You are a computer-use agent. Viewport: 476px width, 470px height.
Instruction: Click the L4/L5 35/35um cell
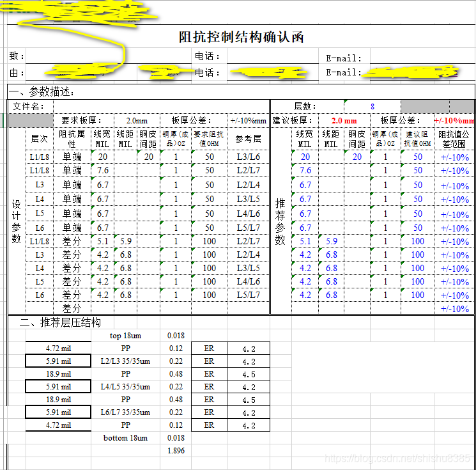(x=125, y=386)
